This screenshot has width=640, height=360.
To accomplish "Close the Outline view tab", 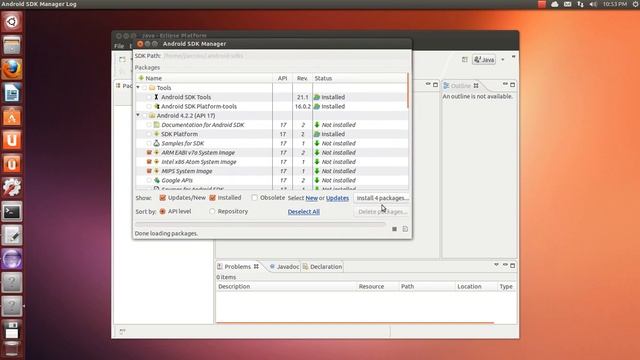I will [x=476, y=86].
